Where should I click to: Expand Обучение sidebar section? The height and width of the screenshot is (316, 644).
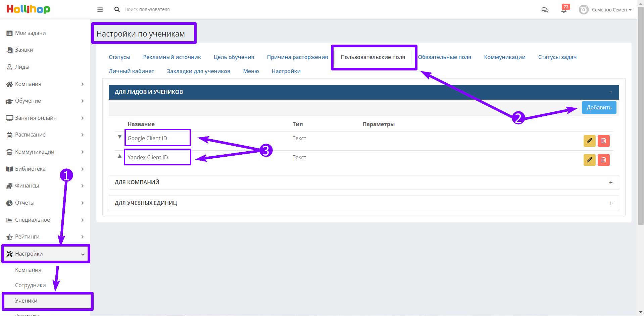click(x=45, y=101)
